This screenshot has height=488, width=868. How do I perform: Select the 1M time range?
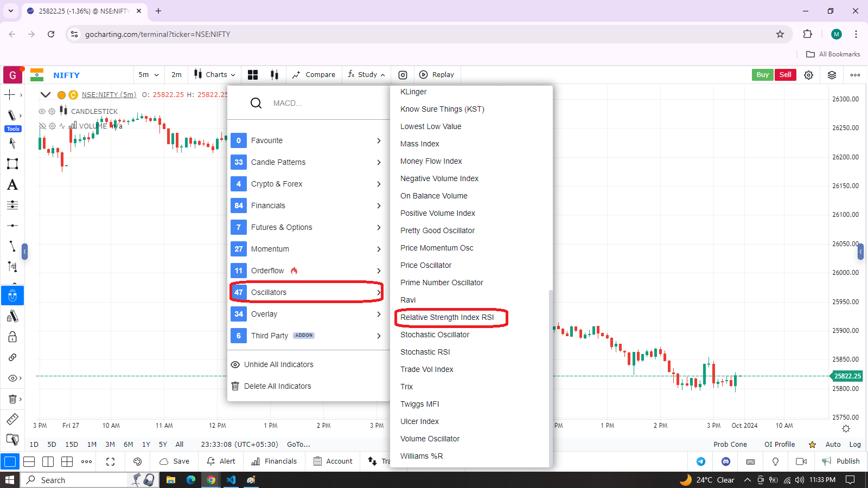(92, 444)
